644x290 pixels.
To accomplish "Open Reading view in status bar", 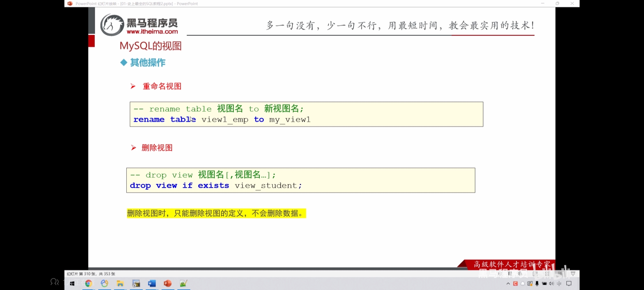I will pos(560,274).
